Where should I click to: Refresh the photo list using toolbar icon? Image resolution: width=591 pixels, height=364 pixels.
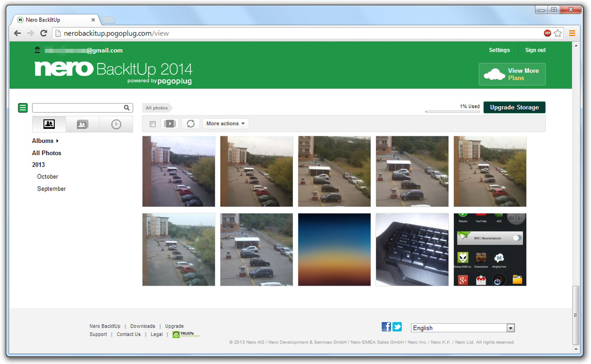[191, 123]
